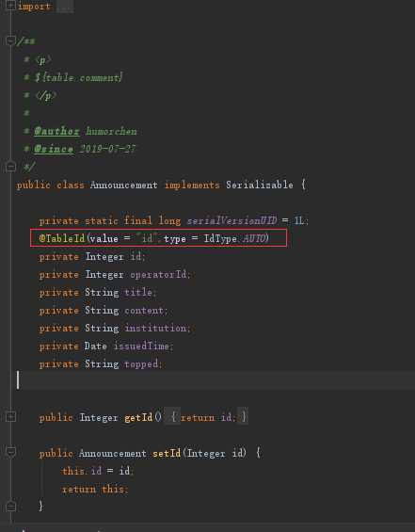This screenshot has width=415, height=532.
Task: Click the content field name
Action: [144, 311]
